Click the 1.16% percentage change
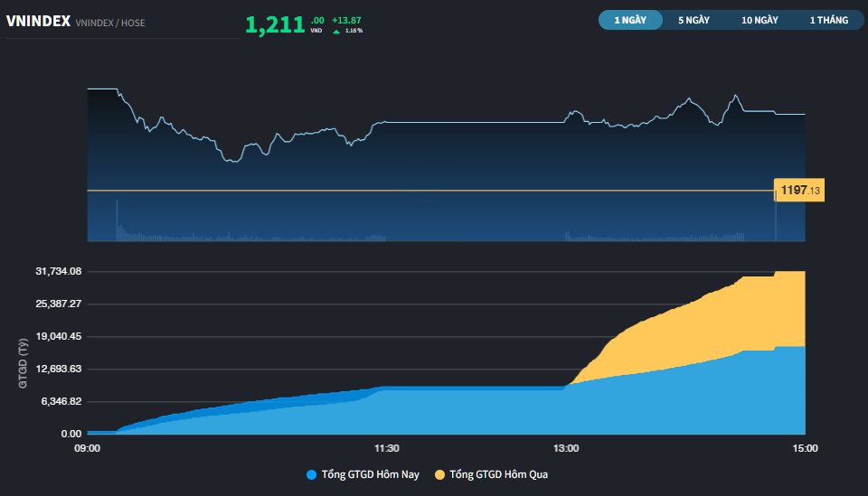Screen dimensions: 868x496 tap(354, 32)
